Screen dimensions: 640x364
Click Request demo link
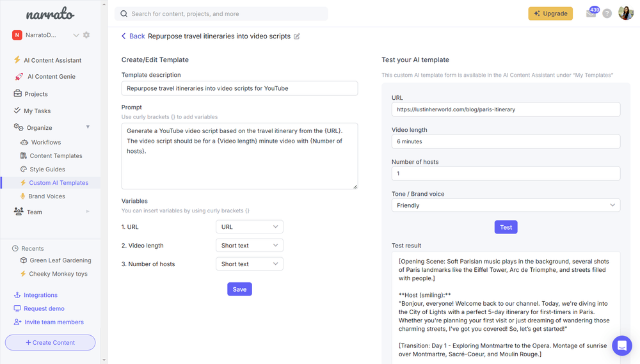44,308
